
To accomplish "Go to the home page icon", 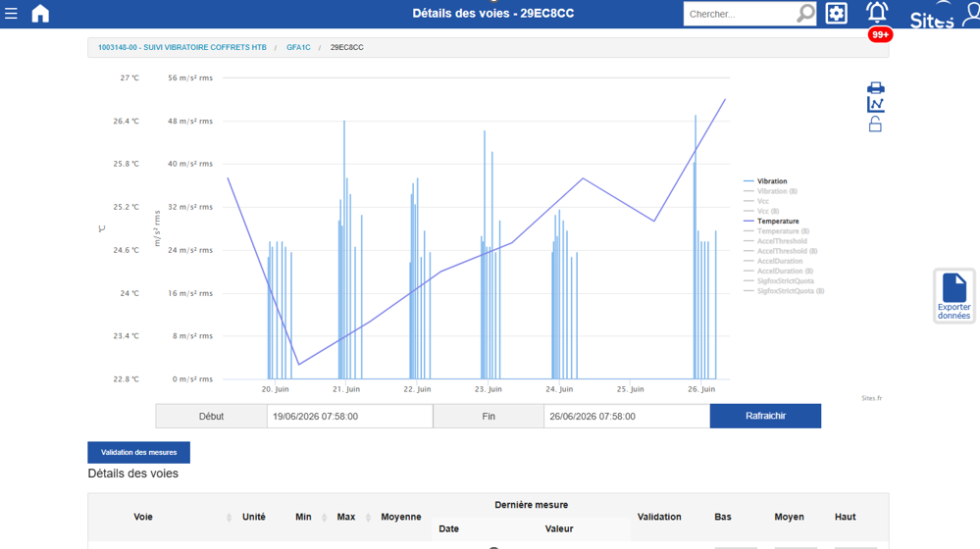I will [x=40, y=13].
